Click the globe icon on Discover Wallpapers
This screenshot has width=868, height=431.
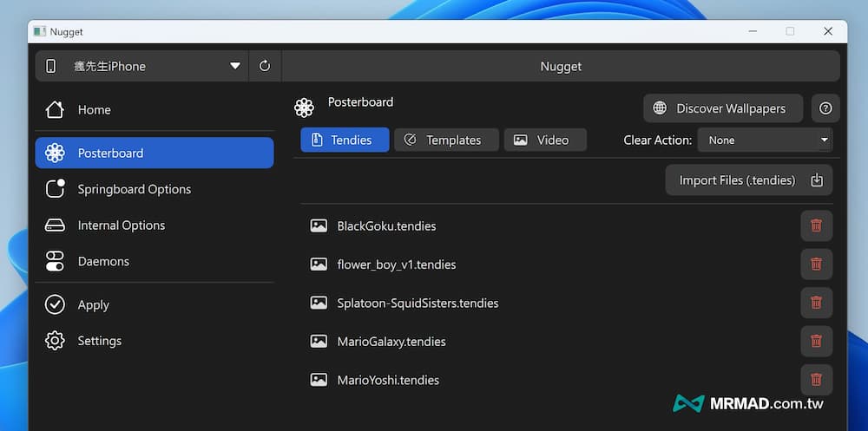pos(660,108)
